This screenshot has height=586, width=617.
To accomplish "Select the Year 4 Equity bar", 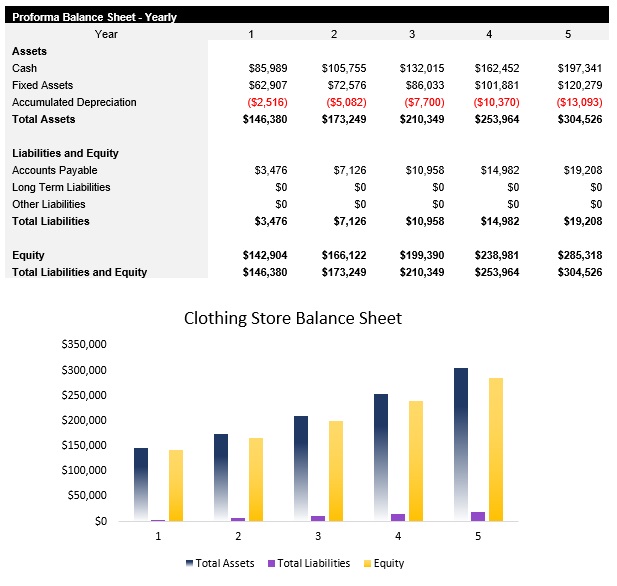I will tap(416, 461).
